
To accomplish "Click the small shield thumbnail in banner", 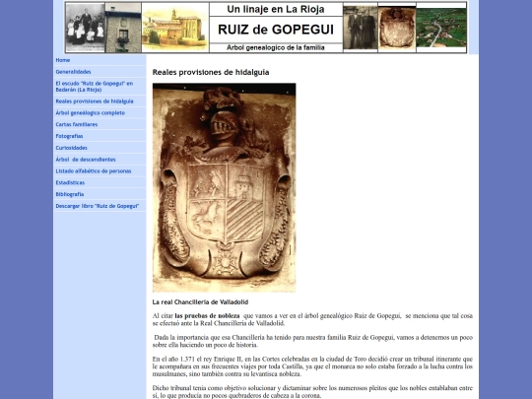I will coord(397,28).
